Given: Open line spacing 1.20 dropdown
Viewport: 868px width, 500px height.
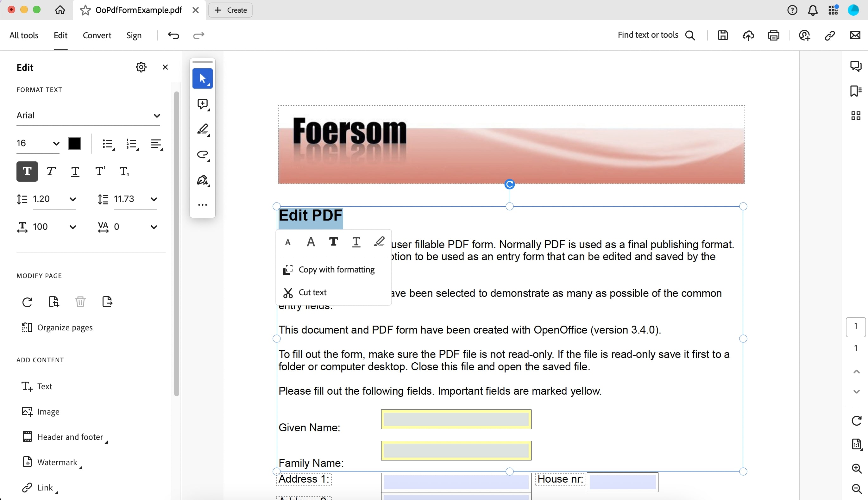Looking at the screenshot, I should 72,199.
